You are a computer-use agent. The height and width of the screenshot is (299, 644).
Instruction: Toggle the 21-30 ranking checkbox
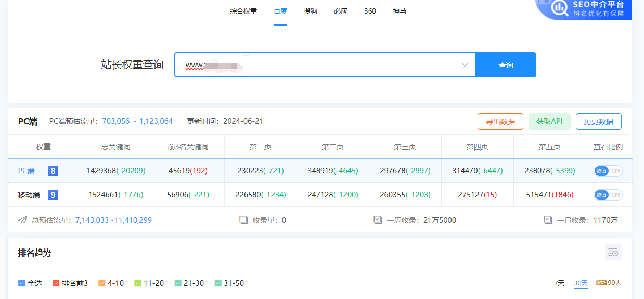click(x=178, y=283)
